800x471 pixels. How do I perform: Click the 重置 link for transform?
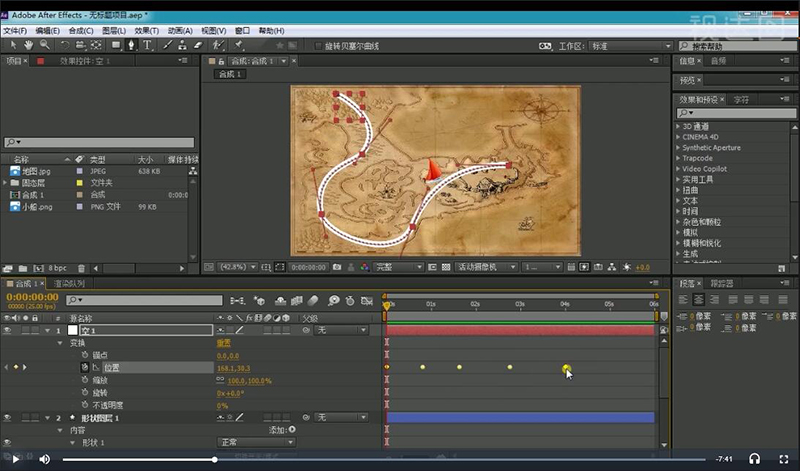(224, 343)
